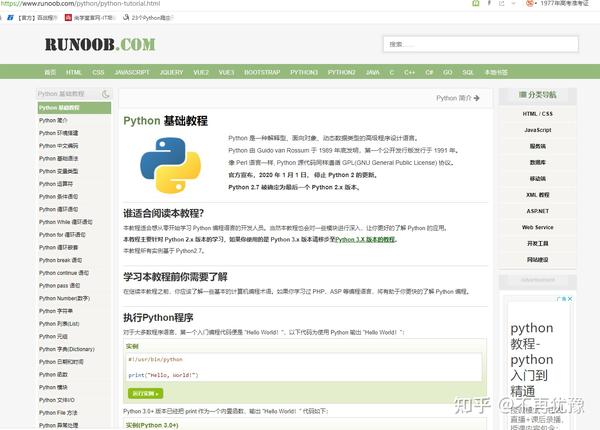Open Python 简介 in the sidebar
600x430 pixels.
pyautogui.click(x=53, y=121)
